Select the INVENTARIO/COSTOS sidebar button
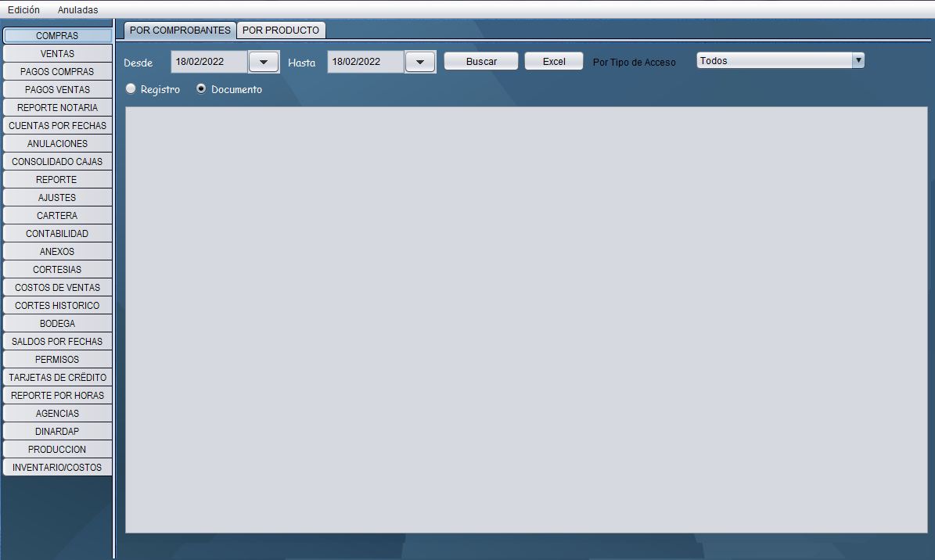This screenshot has height=560, width=935. pos(57,467)
